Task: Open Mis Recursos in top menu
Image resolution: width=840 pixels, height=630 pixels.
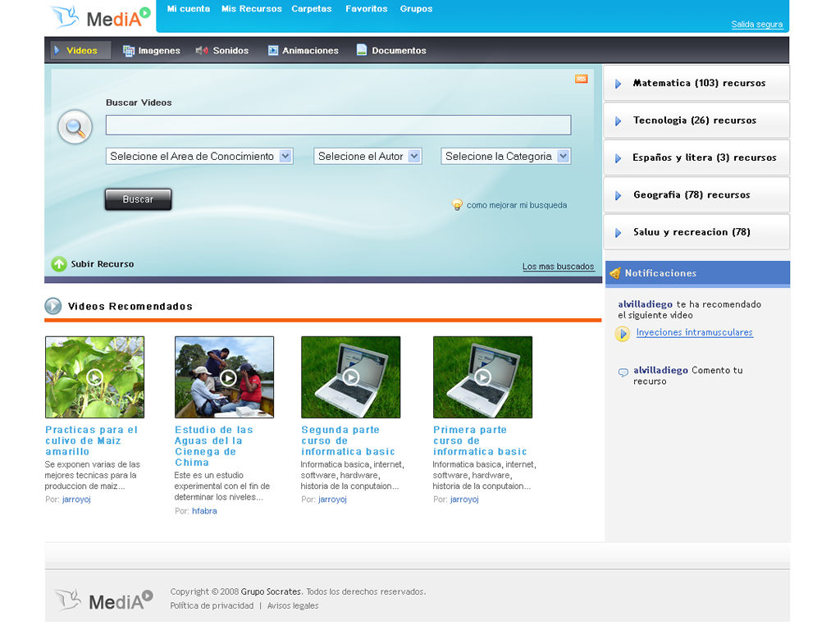Action: tap(251, 9)
